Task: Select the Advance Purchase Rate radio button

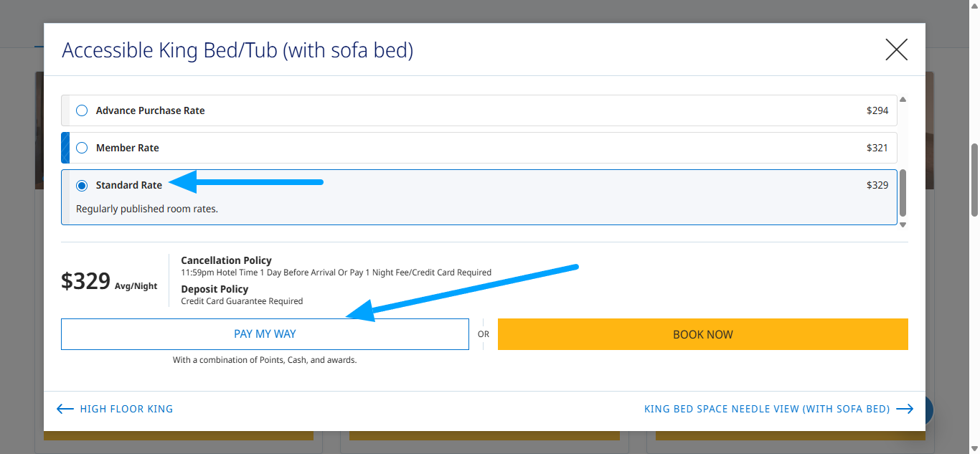Action: coord(82,110)
